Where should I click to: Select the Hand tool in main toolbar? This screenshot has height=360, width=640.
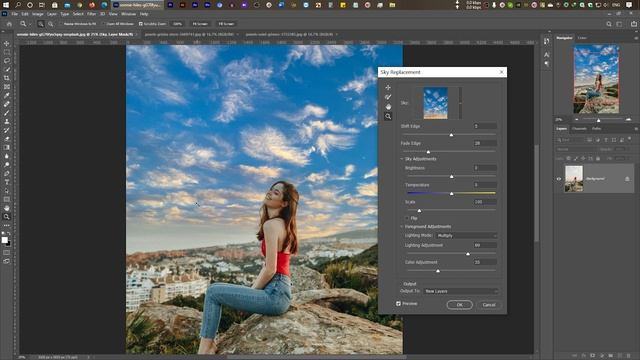tap(7, 208)
